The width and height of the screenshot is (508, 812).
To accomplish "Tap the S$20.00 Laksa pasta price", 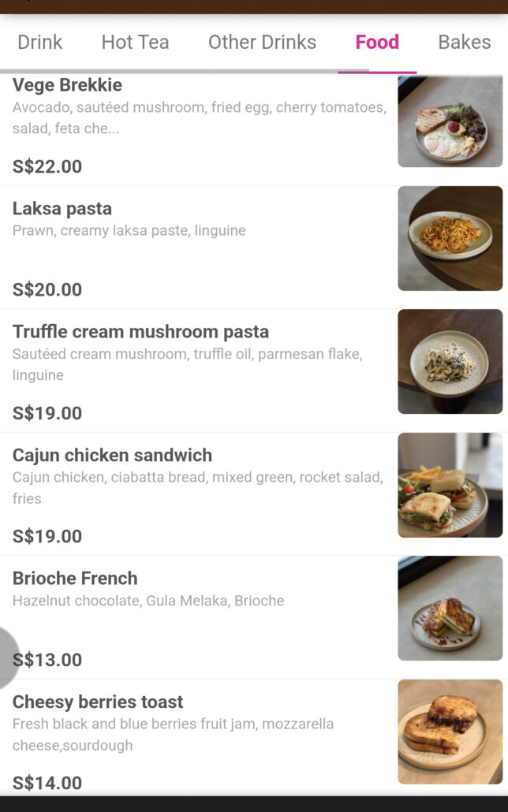I will coord(47,289).
